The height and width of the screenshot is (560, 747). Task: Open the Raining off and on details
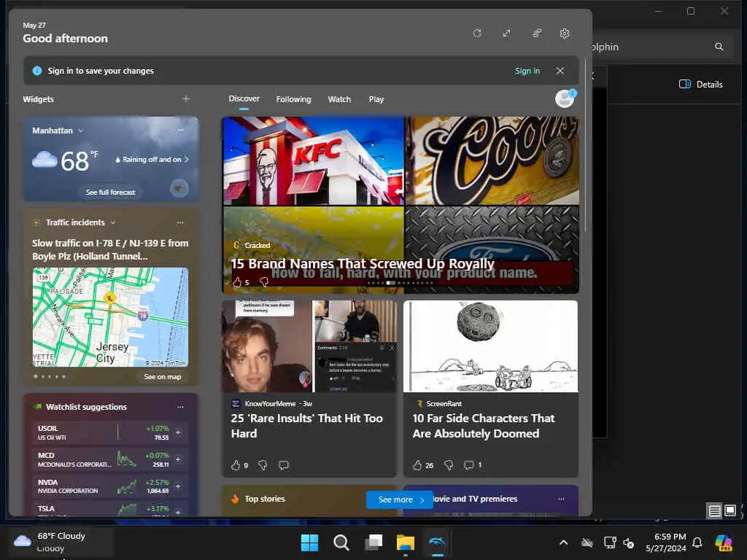click(152, 160)
